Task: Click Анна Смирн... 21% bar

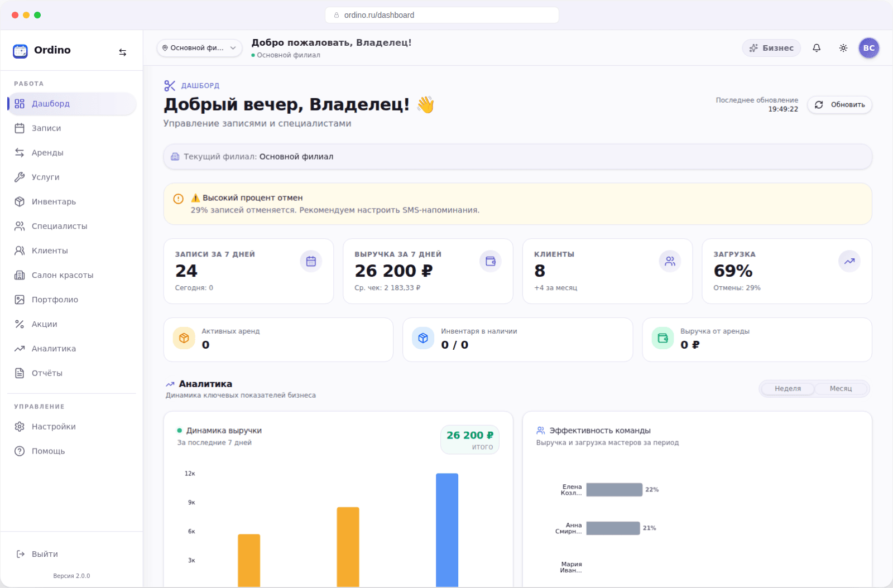Action: point(613,528)
